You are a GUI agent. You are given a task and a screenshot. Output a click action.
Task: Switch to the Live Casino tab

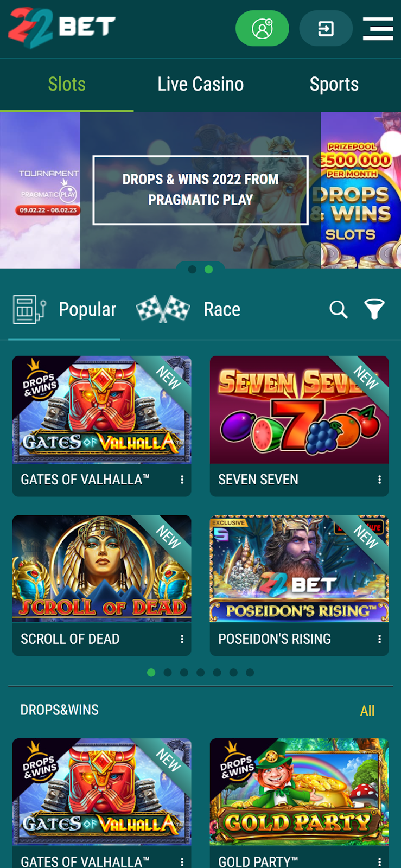[201, 85]
